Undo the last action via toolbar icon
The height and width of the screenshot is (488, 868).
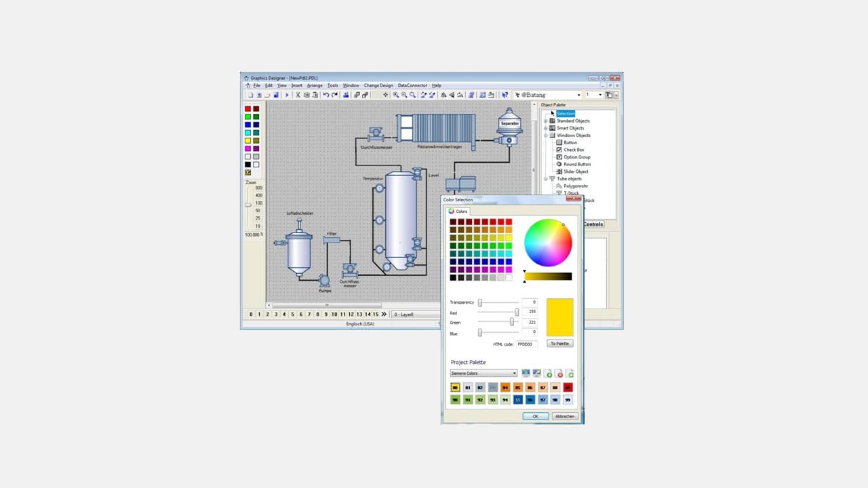(326, 95)
